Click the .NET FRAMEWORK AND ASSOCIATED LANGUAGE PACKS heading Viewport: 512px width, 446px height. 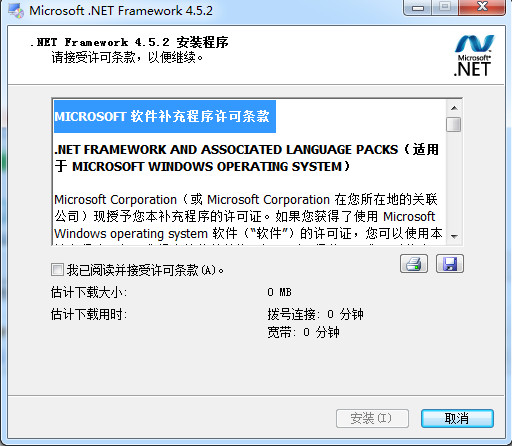point(247,158)
